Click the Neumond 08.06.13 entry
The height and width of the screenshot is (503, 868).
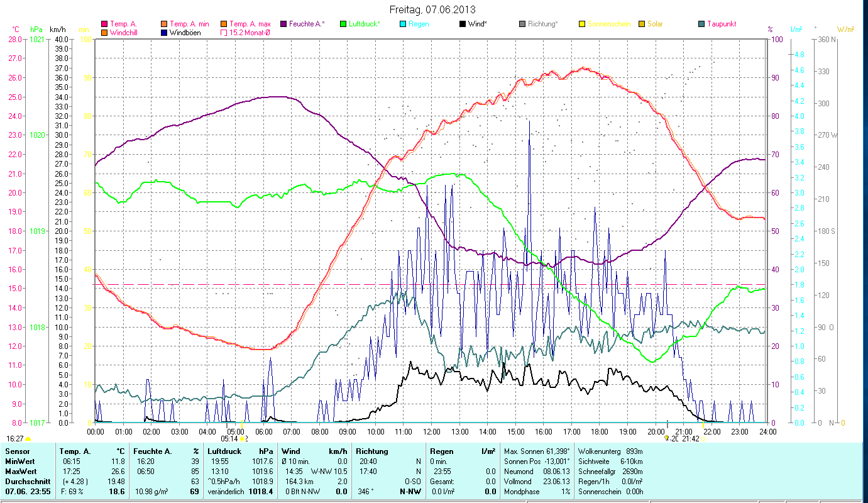pyautogui.click(x=537, y=471)
